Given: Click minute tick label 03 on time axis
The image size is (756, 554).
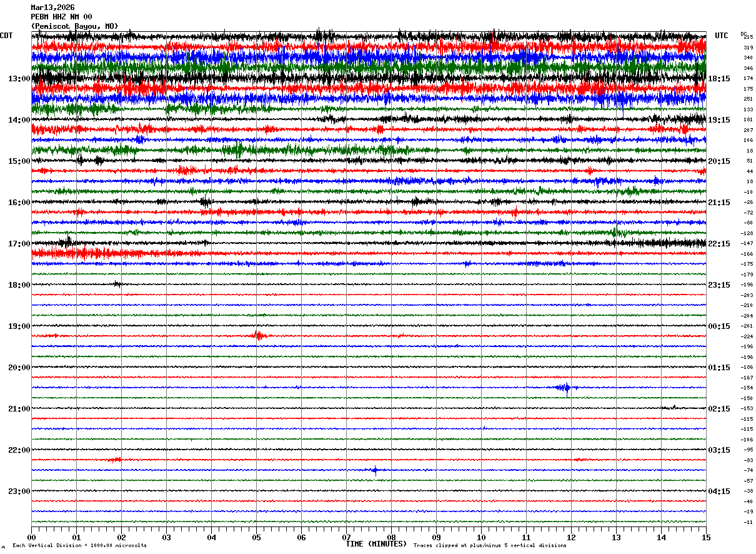Looking at the screenshot, I should (x=166, y=537).
